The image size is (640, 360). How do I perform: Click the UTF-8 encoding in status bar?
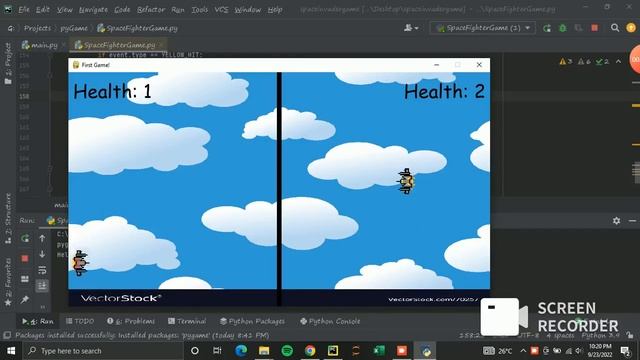(x=529, y=335)
